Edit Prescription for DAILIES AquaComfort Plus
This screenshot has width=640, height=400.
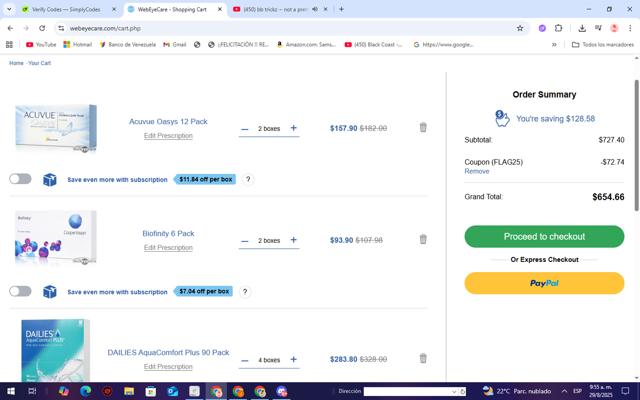click(168, 367)
